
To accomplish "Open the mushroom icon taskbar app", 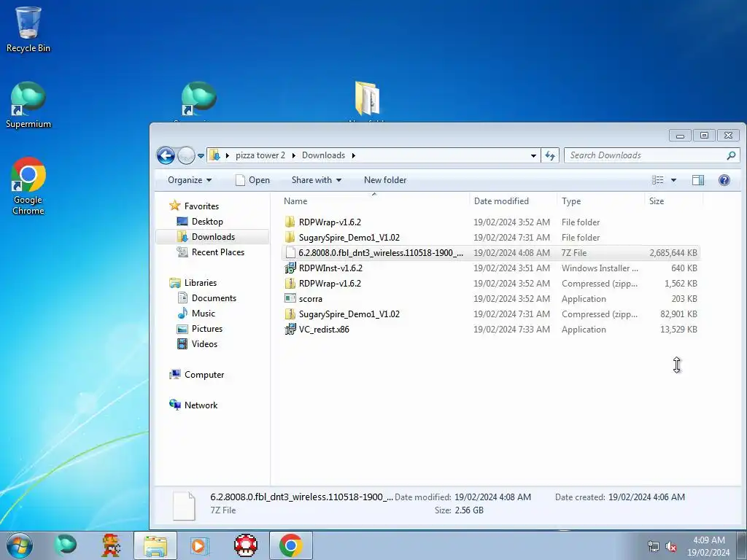I will [x=246, y=545].
